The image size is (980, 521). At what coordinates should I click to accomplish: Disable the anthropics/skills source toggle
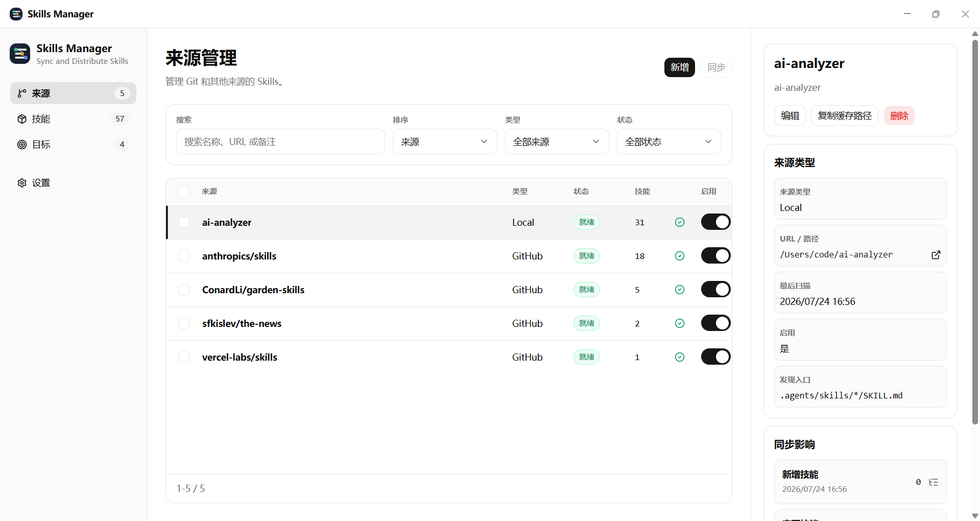click(x=715, y=255)
